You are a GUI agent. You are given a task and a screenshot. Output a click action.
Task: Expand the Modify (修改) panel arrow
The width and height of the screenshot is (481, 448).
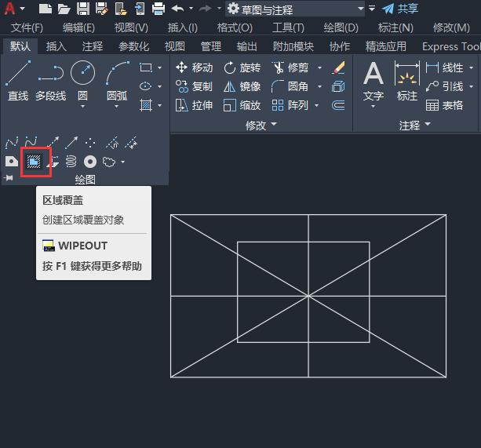[x=274, y=124]
